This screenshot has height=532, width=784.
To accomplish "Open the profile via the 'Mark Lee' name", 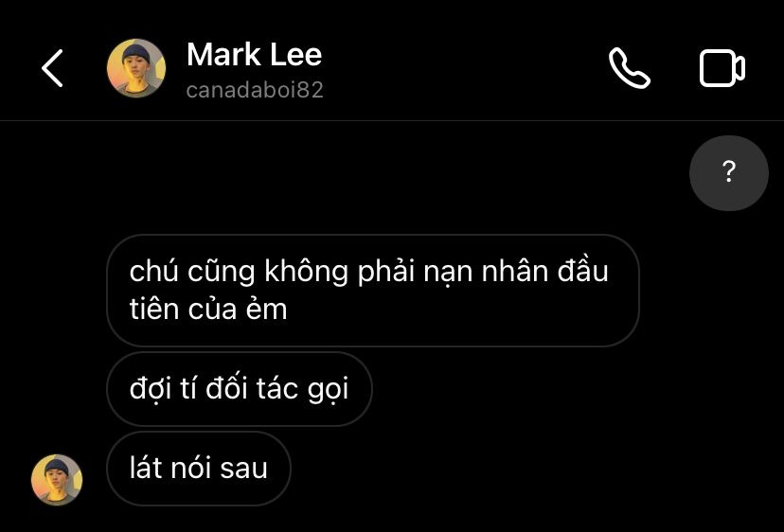I will click(254, 54).
